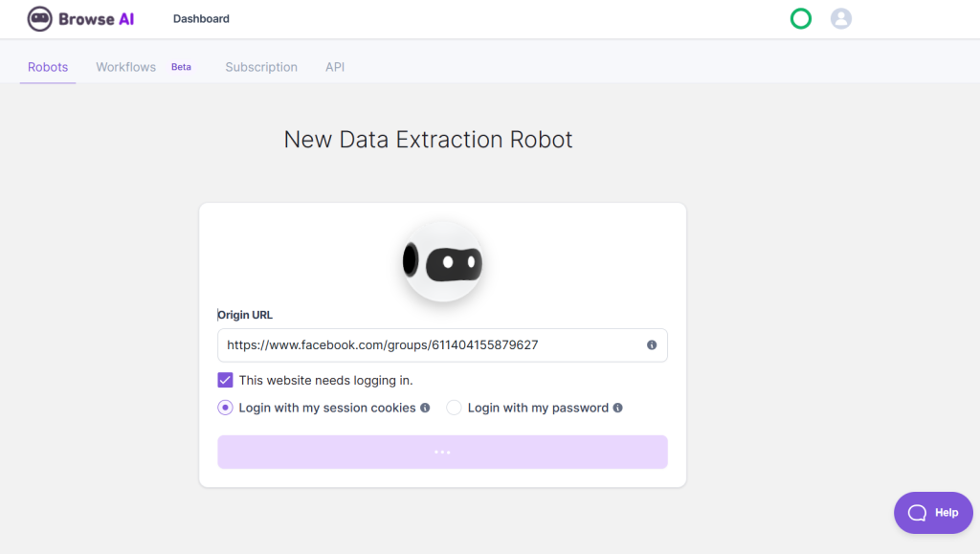This screenshot has height=554, width=980.
Task: Click the purple loading submit button
Action: point(442,452)
